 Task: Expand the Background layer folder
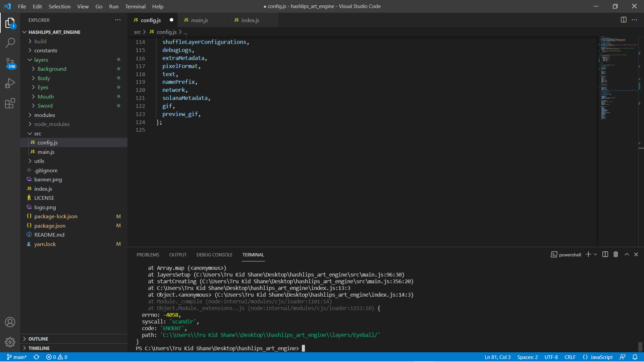(x=52, y=69)
